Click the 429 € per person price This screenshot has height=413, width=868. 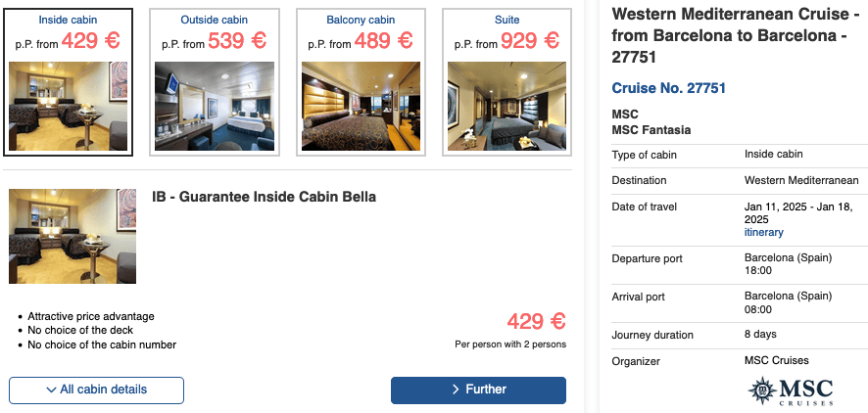click(x=536, y=321)
